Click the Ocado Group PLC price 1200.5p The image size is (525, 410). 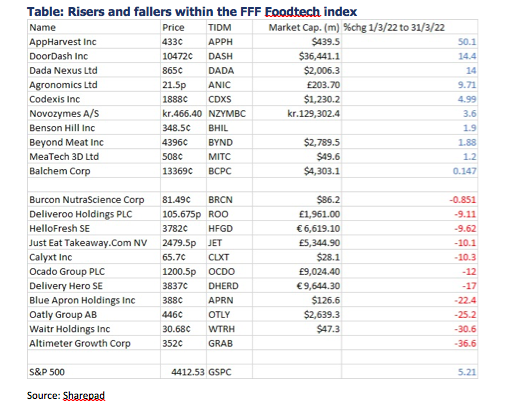[x=179, y=272]
